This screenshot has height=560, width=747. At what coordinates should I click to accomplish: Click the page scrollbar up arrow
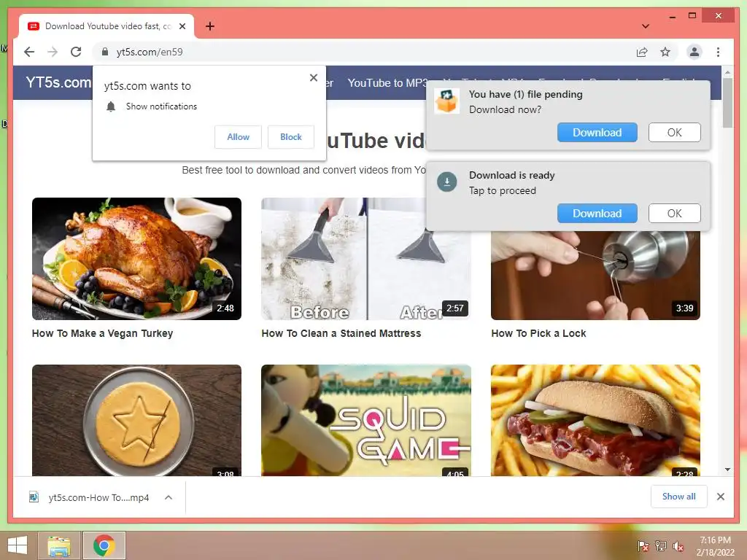click(x=727, y=72)
